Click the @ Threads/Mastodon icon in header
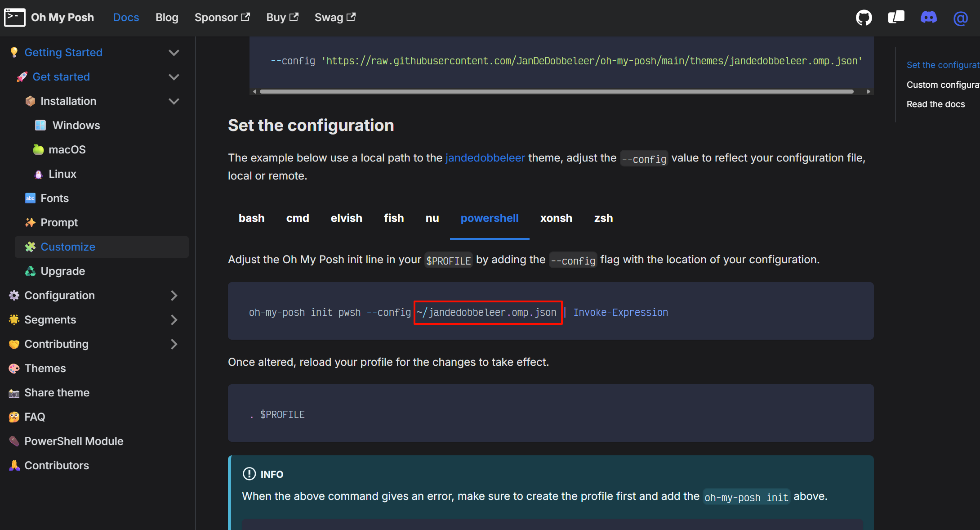The image size is (980, 530). pos(960,18)
